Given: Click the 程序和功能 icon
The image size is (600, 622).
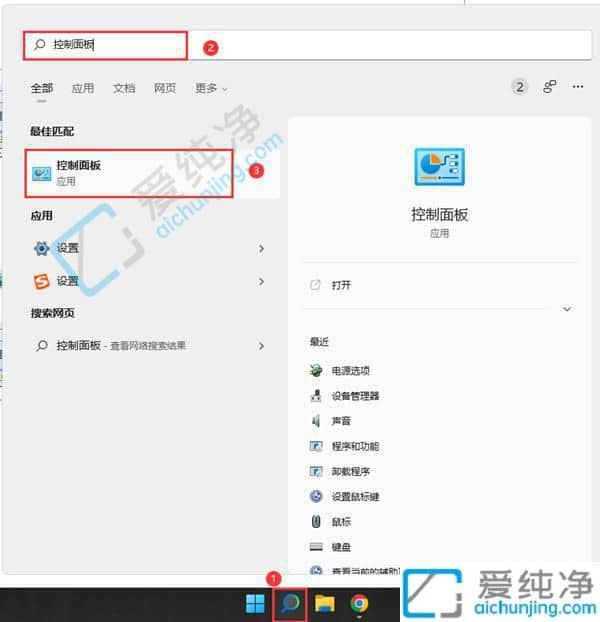Looking at the screenshot, I should (x=316, y=446).
